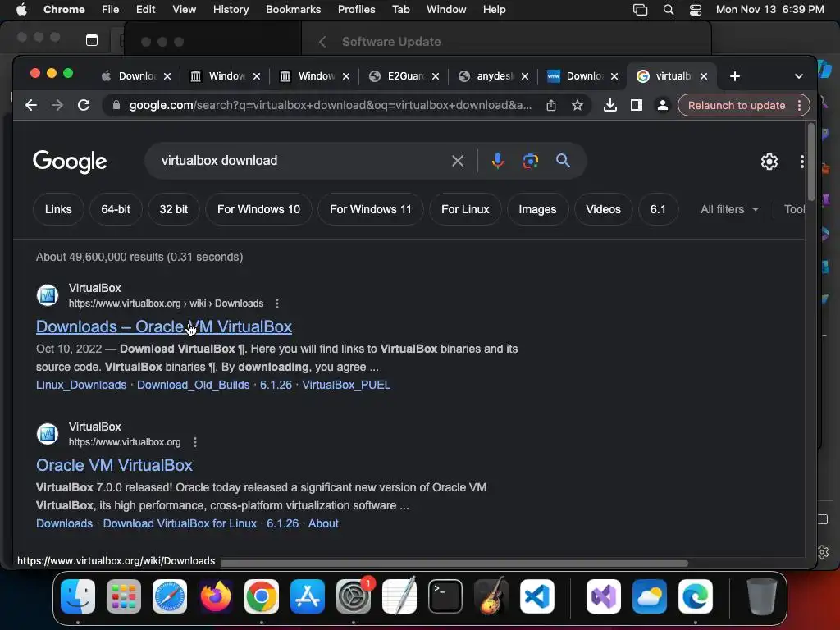Viewport: 840px width, 630px height.
Task: Open App Store from the Dock
Action: tap(308, 596)
